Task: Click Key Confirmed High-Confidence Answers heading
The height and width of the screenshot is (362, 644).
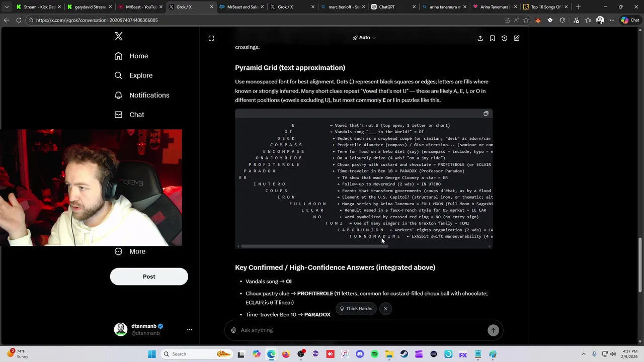Action: (335, 267)
